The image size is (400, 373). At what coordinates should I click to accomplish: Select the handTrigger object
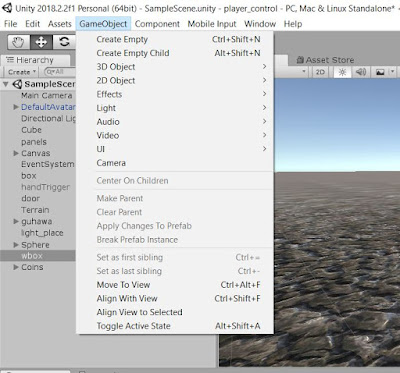tap(46, 187)
